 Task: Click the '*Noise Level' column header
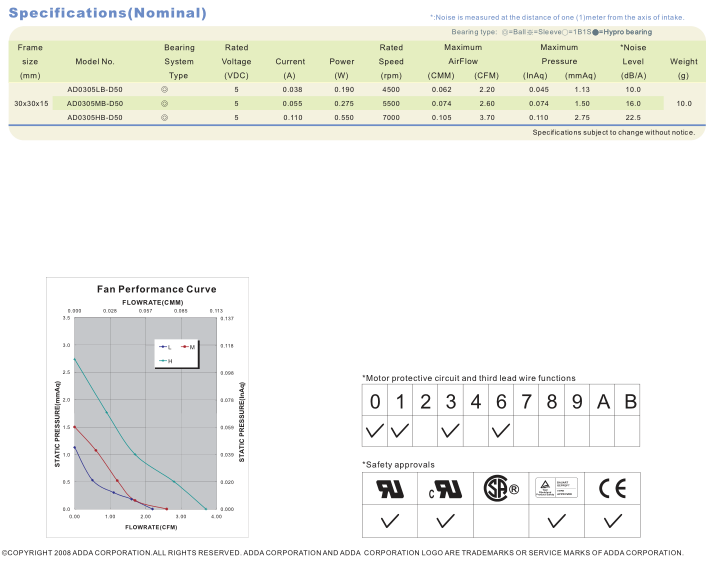click(633, 54)
